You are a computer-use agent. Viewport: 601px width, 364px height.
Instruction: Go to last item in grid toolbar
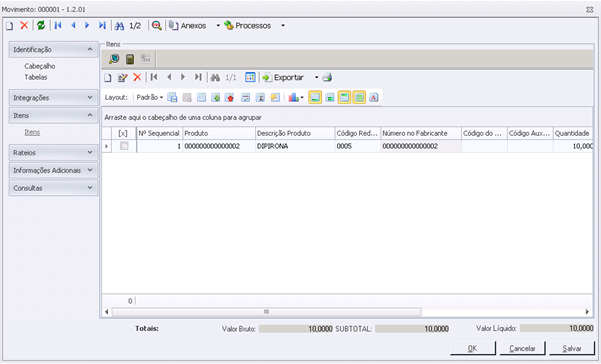click(198, 77)
